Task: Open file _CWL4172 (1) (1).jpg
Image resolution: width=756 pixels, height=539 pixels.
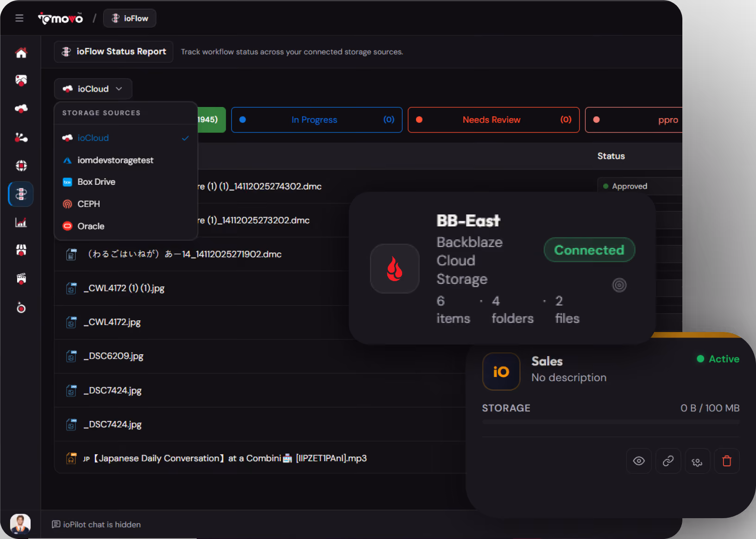Action: coord(124,288)
